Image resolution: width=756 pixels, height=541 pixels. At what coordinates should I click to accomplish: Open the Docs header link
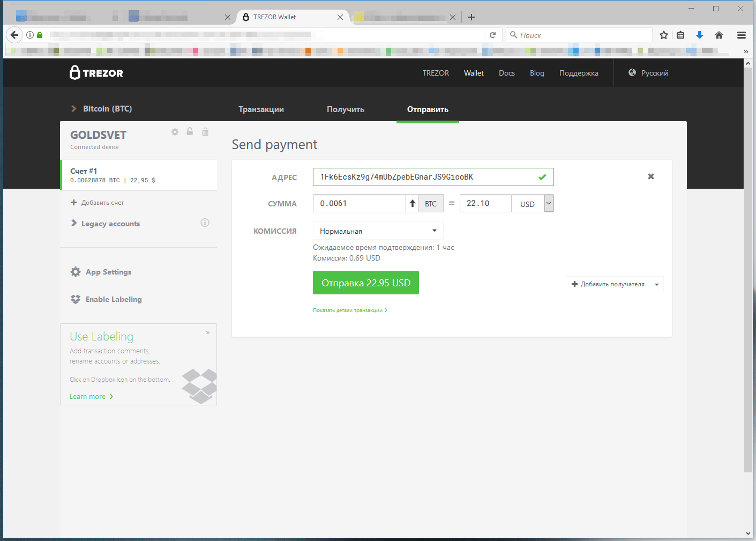(x=507, y=73)
